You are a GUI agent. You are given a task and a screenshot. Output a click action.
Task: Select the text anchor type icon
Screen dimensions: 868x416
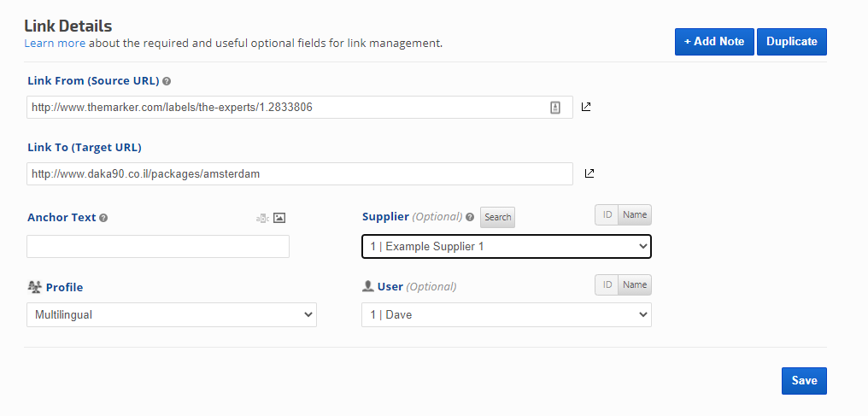pyautogui.click(x=262, y=218)
